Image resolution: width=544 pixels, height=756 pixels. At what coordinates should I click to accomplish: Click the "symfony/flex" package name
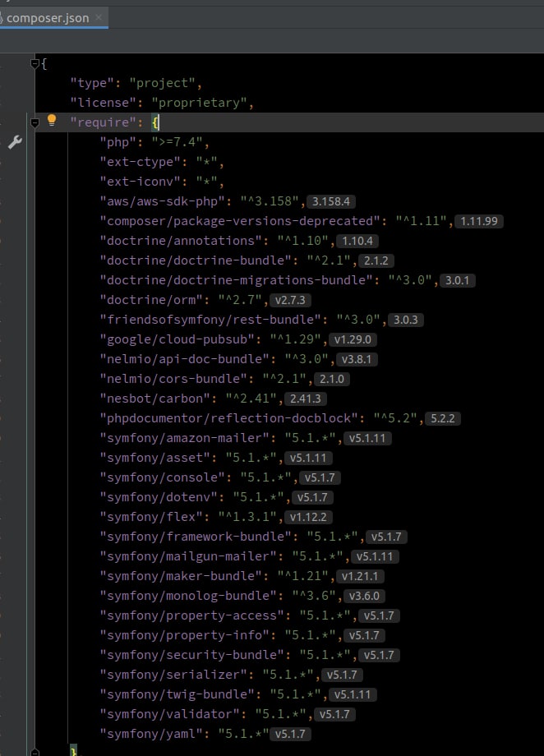tap(151, 518)
